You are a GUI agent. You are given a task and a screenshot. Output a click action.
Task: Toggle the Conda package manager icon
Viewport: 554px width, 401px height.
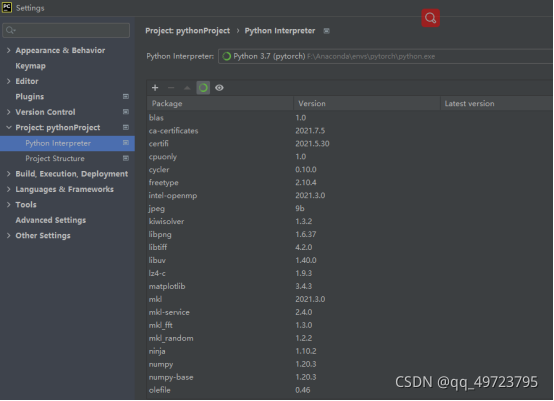coord(203,88)
